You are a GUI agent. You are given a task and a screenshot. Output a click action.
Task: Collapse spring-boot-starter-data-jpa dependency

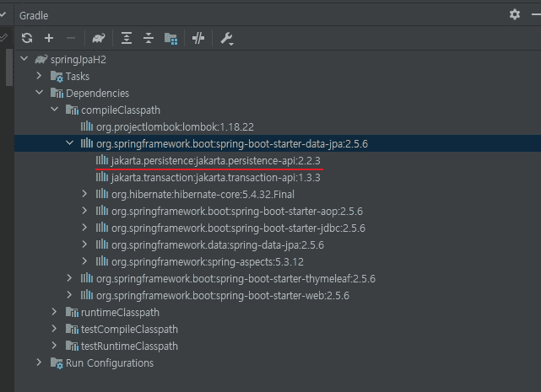[70, 143]
